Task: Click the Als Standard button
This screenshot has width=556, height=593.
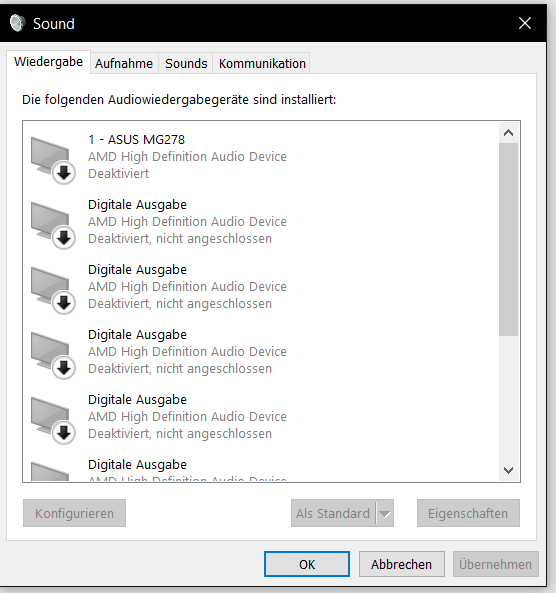Action: [x=333, y=513]
